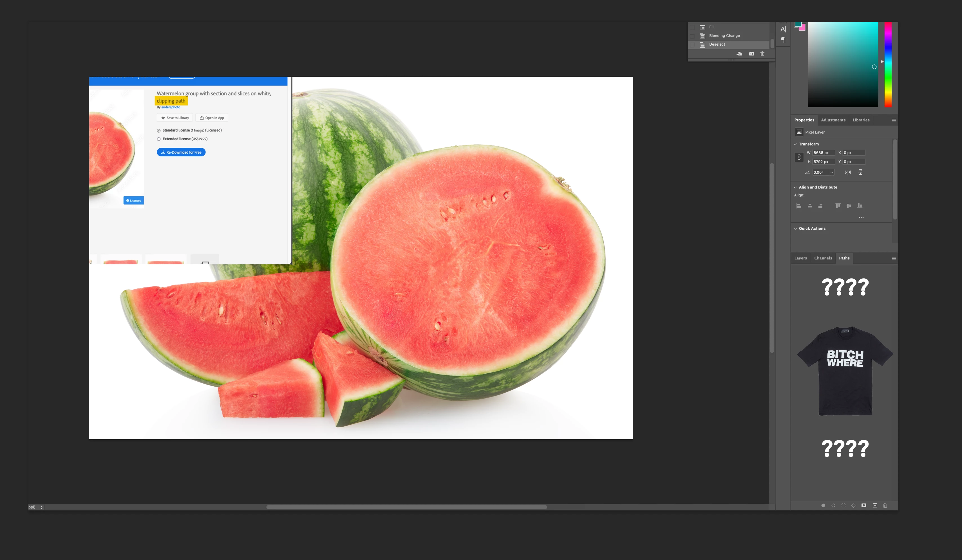This screenshot has width=962, height=560.
Task: Click load path as selection icon
Action: tap(843, 505)
